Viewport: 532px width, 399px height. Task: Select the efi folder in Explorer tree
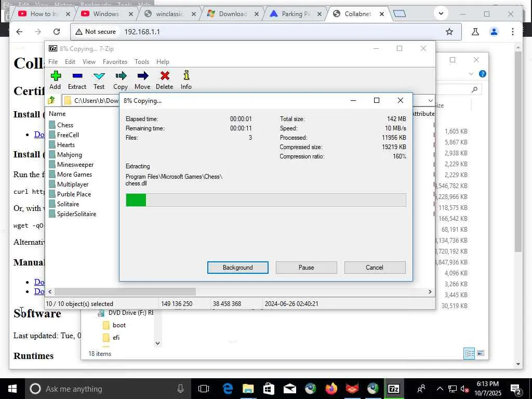coord(111,337)
